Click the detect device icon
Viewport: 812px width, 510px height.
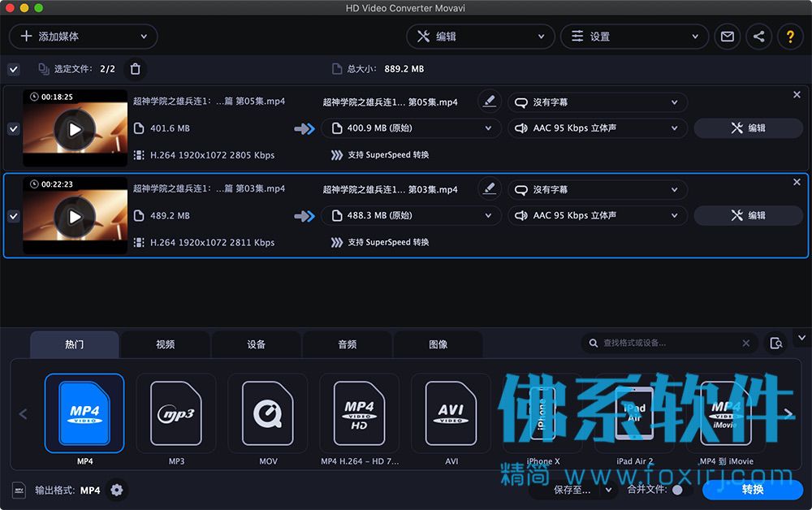775,344
